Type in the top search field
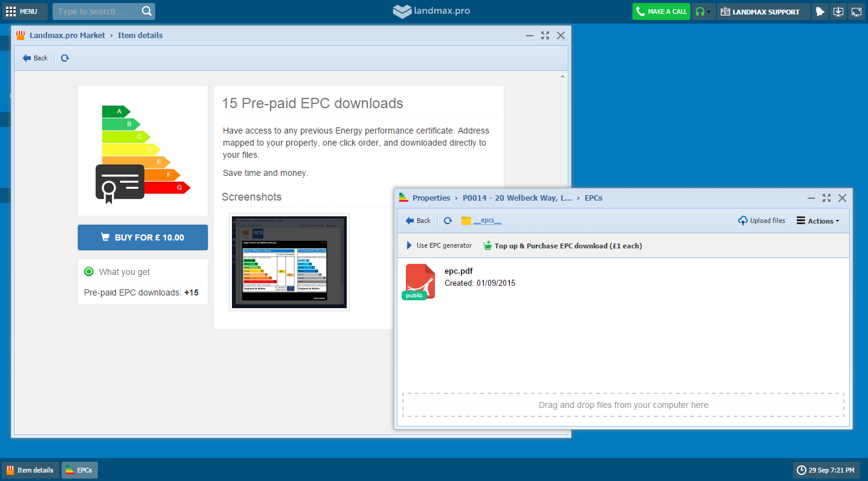868x481 pixels. pos(97,11)
